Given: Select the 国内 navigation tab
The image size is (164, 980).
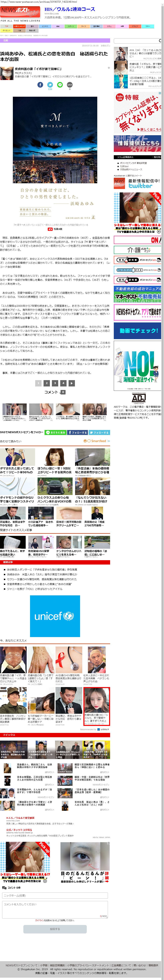Looking at the screenshot, I should 32,26.
